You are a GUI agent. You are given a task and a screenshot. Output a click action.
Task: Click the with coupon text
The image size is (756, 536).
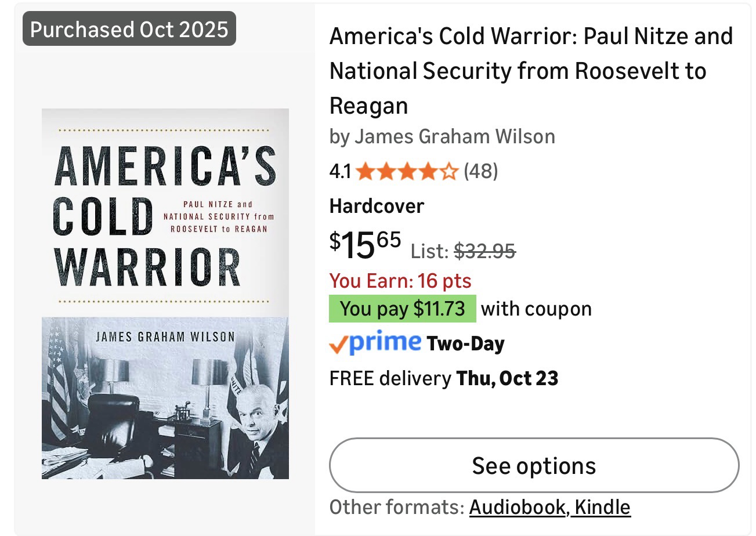point(536,309)
